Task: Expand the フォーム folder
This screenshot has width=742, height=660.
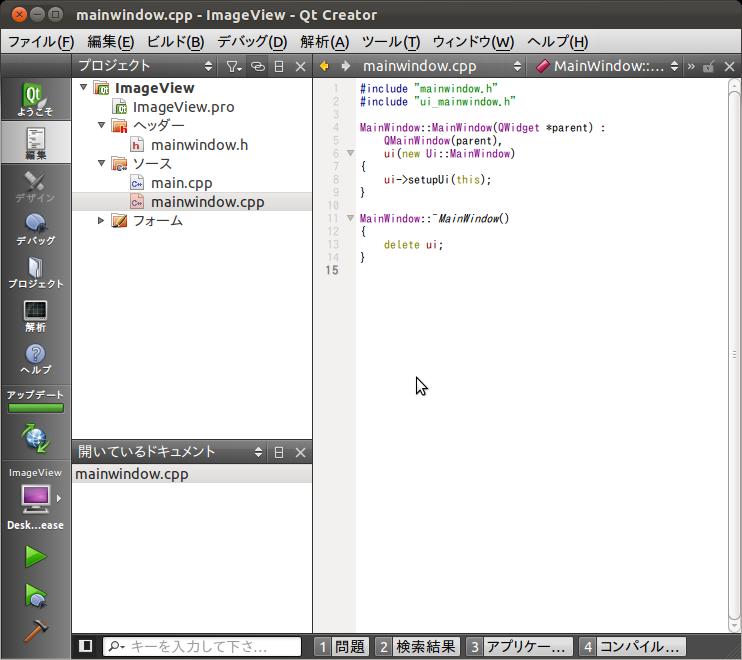Action: [x=100, y=220]
